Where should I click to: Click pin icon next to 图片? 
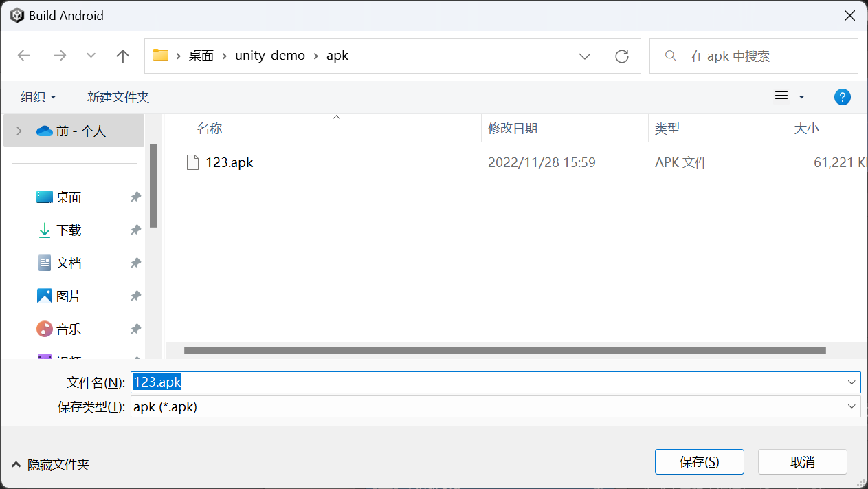135,296
